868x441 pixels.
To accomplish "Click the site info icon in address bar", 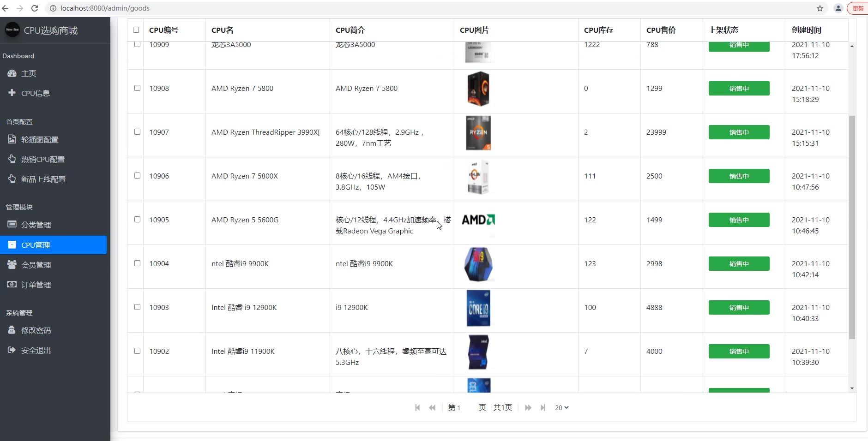I will pos(53,8).
